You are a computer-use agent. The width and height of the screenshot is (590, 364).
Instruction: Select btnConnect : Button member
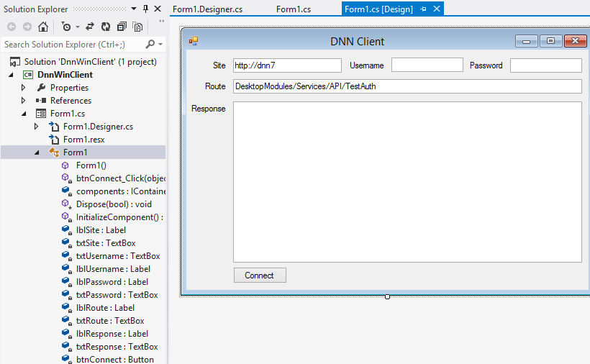(115, 360)
